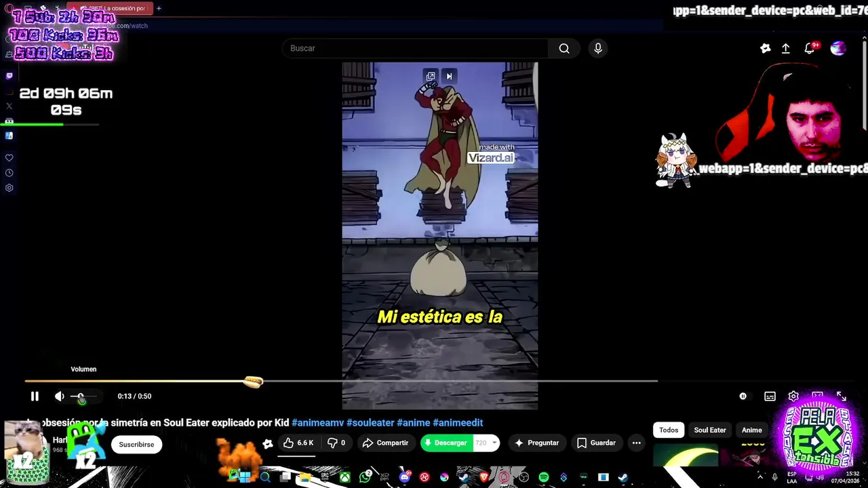The height and width of the screenshot is (488, 868).
Task: Open Discord from taskbar
Action: pyautogui.click(x=405, y=477)
